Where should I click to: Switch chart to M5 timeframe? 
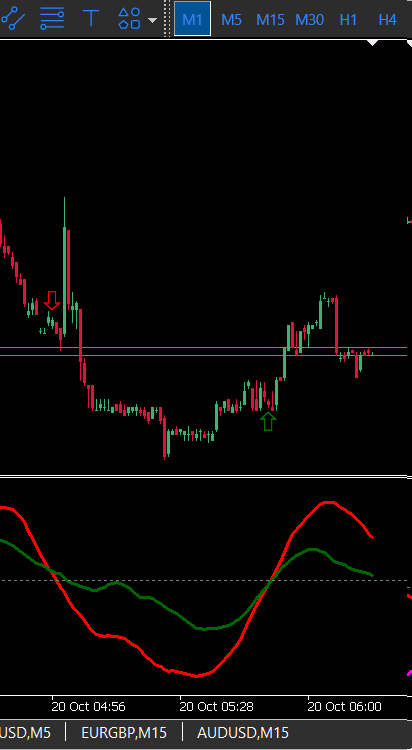[231, 20]
